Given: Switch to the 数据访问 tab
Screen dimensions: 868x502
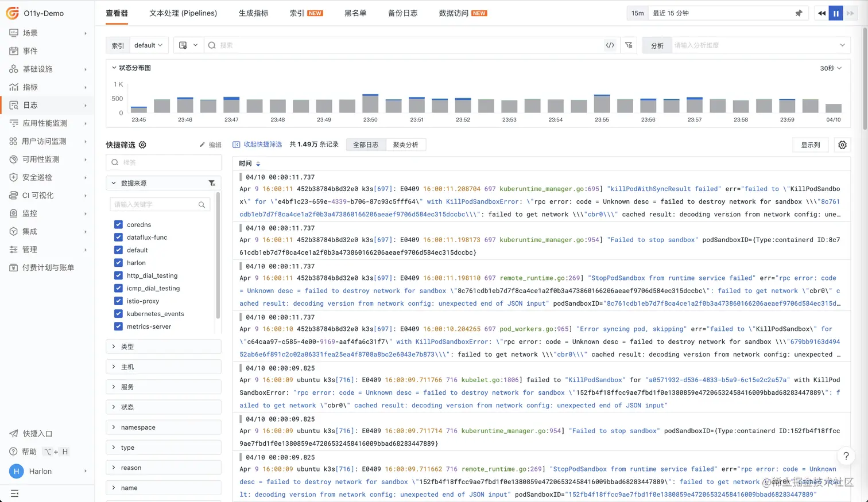Looking at the screenshot, I should pyautogui.click(x=463, y=13).
